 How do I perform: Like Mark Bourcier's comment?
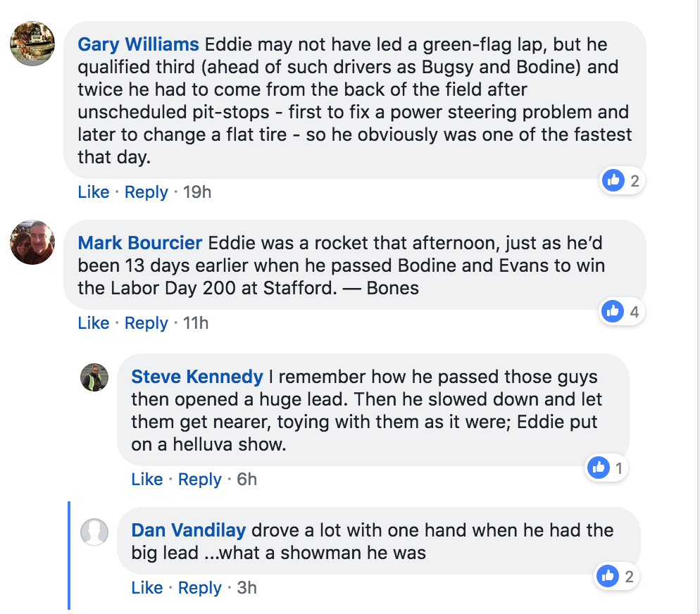[x=93, y=322]
